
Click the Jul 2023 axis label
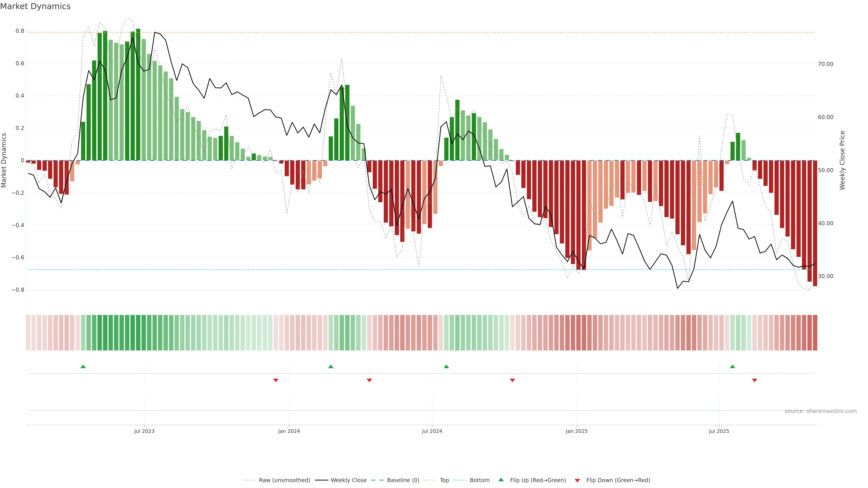click(x=144, y=431)
